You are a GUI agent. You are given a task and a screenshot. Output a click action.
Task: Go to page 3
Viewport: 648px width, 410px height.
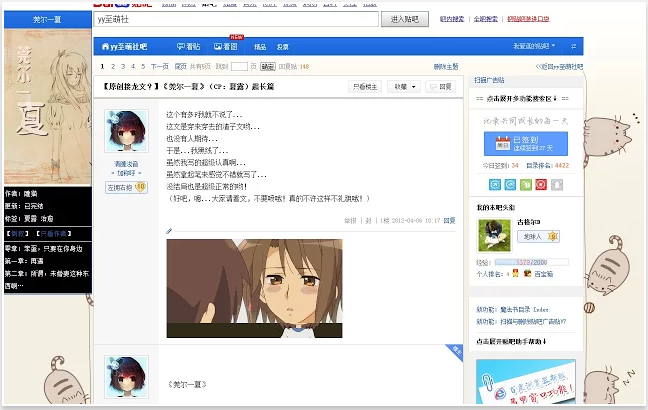click(123, 66)
